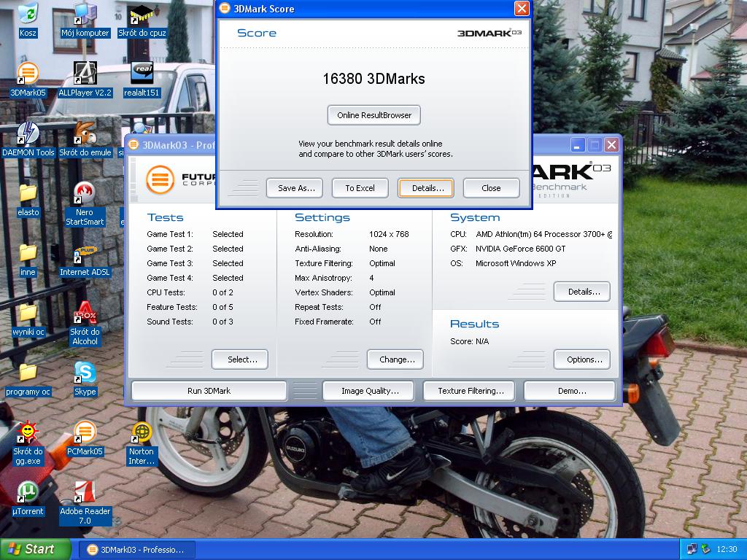The width and height of the screenshot is (747, 560).
Task: Click CPU Tests value 0 of 2
Action: [x=222, y=292]
